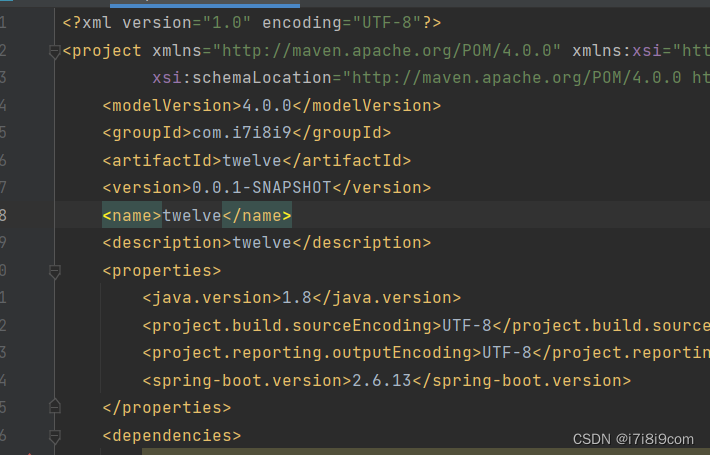Place cursor in the modelVersion line
The height and width of the screenshot is (455, 710).
point(272,105)
